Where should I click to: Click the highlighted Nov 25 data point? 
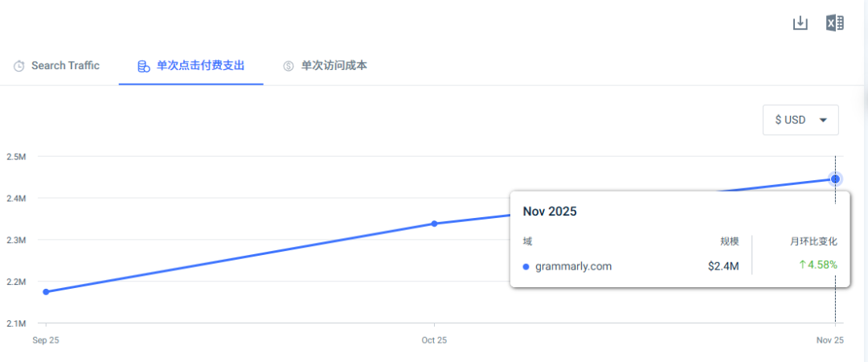[835, 179]
